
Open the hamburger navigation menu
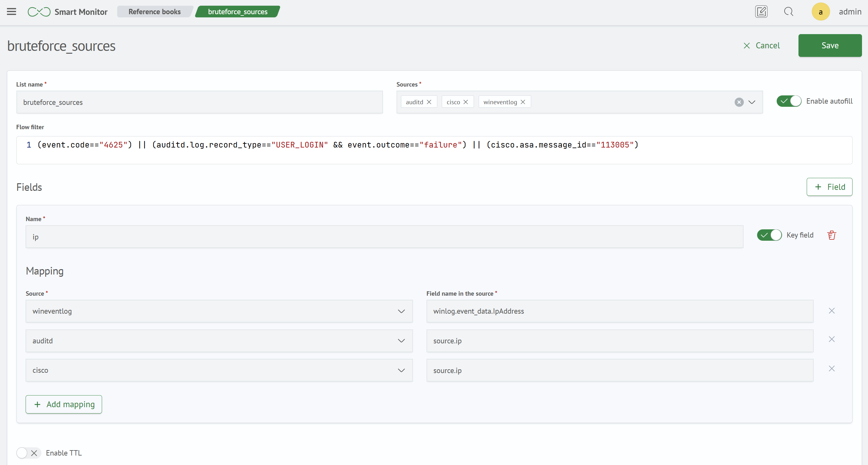pyautogui.click(x=11, y=12)
